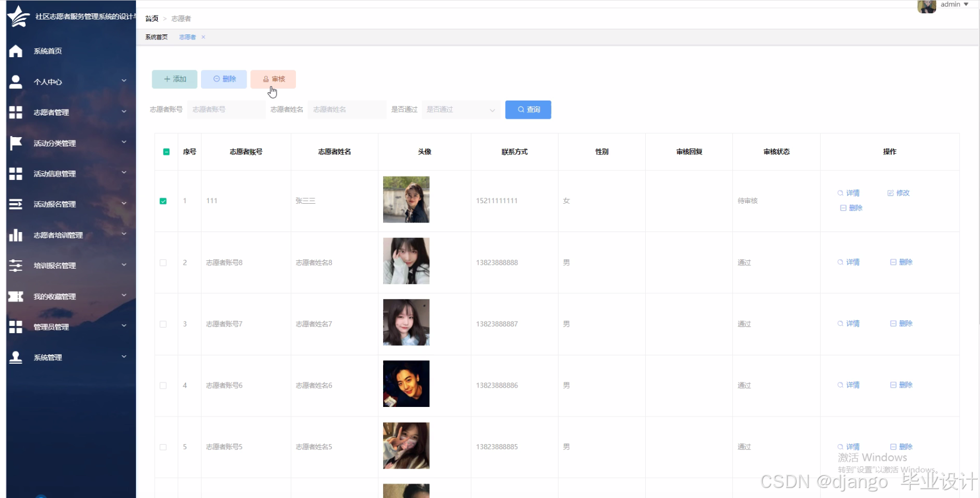
Task: Open the 管理员管理 sidebar menu
Action: point(71,327)
